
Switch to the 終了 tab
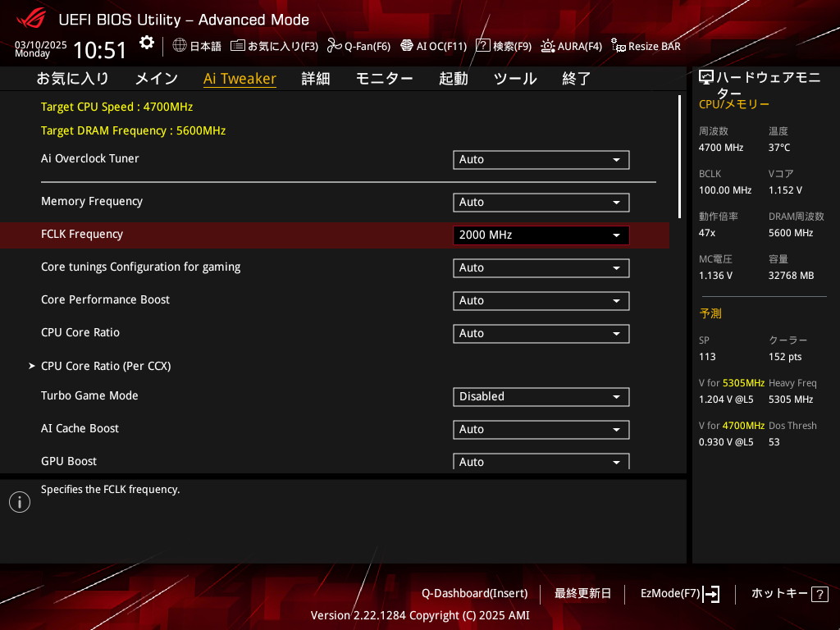click(577, 79)
